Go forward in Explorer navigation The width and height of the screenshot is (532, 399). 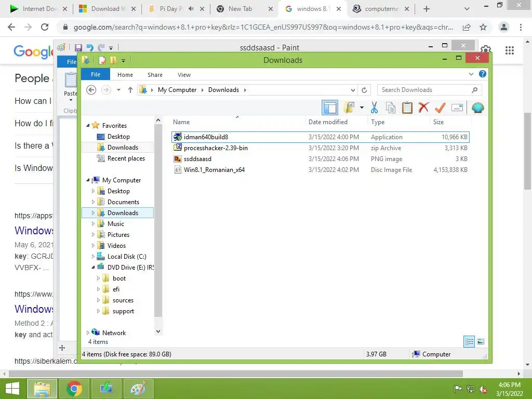106,90
